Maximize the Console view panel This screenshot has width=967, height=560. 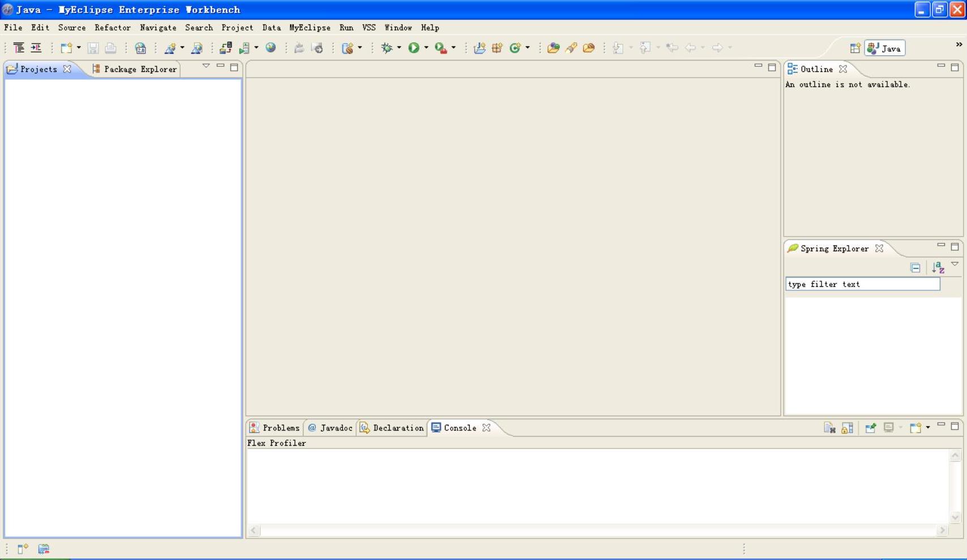click(955, 426)
